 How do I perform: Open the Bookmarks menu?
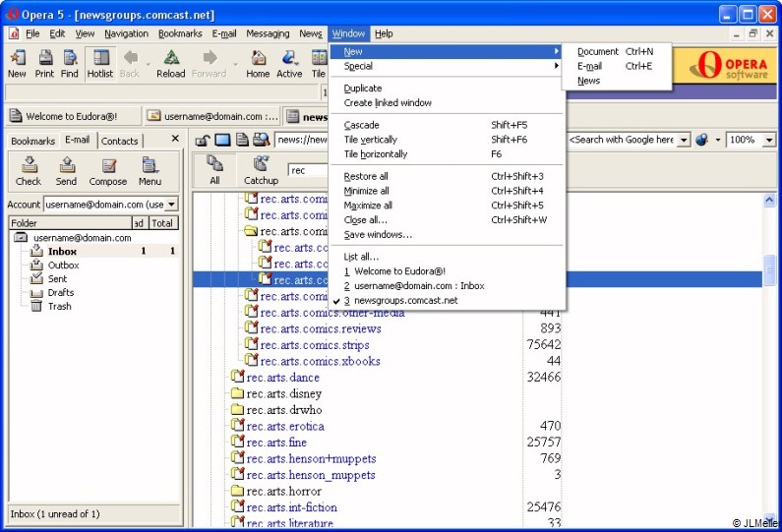180,33
